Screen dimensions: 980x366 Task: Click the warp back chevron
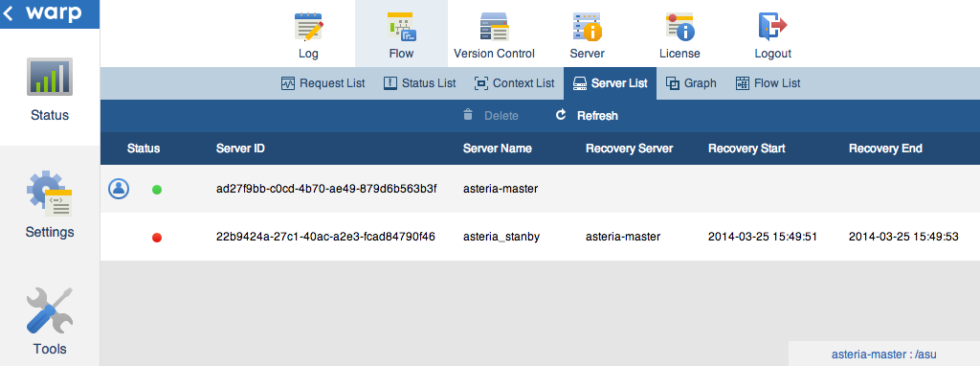click(8, 13)
